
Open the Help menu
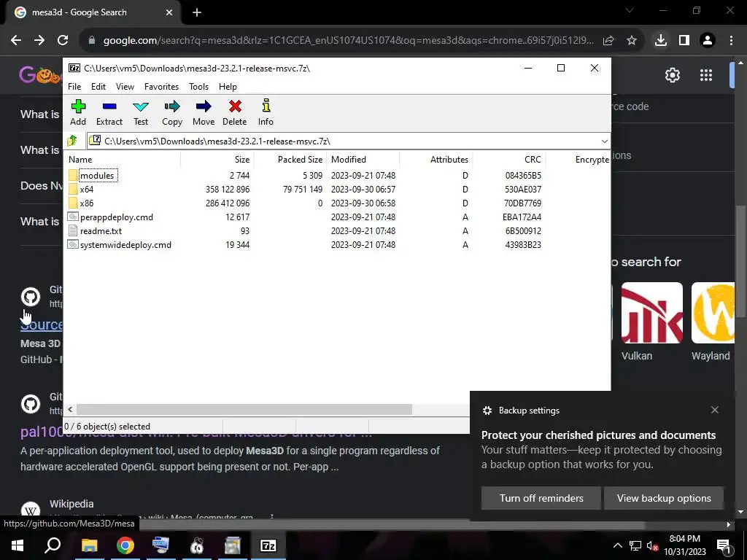pyautogui.click(x=228, y=87)
